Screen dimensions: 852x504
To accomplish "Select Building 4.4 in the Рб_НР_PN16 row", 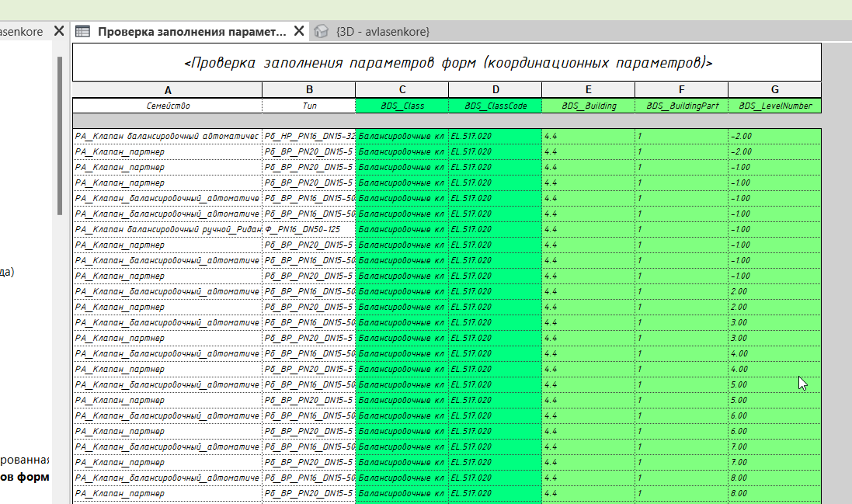I will [589, 137].
